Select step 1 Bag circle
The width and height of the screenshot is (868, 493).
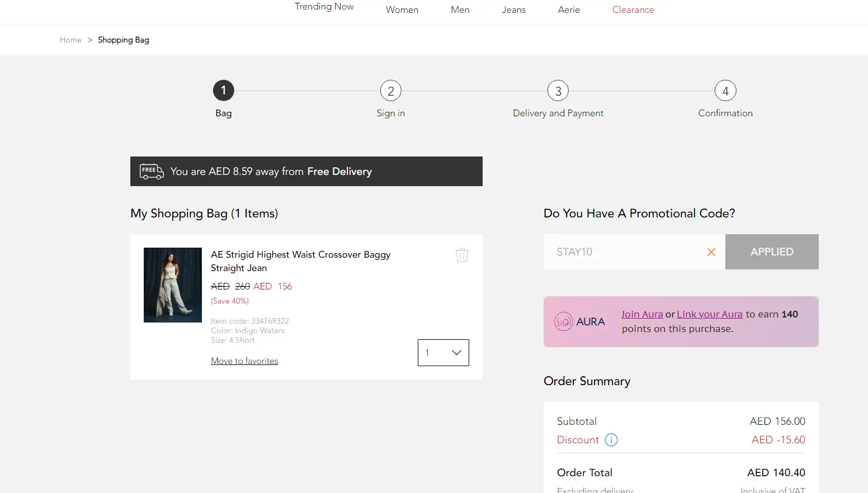223,91
